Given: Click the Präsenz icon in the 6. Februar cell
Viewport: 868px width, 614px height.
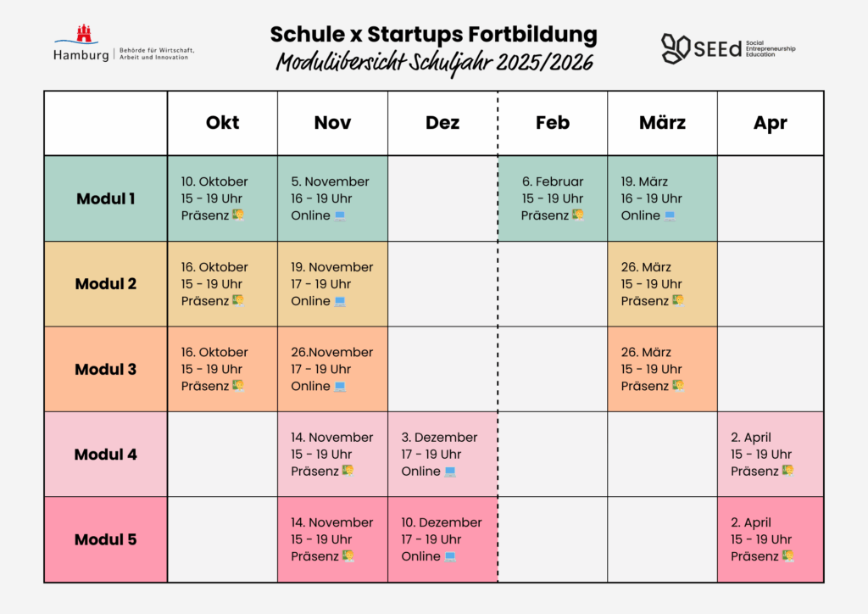Looking at the screenshot, I should coord(578,215).
